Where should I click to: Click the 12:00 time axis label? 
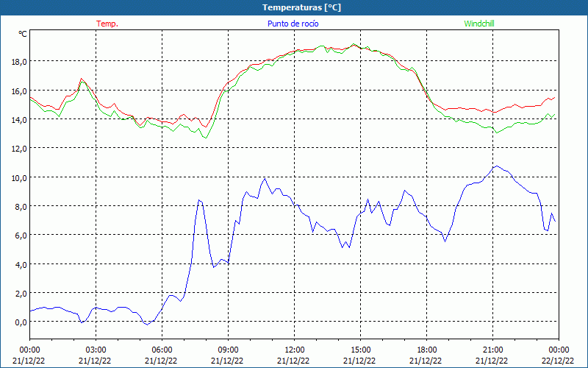(295, 350)
